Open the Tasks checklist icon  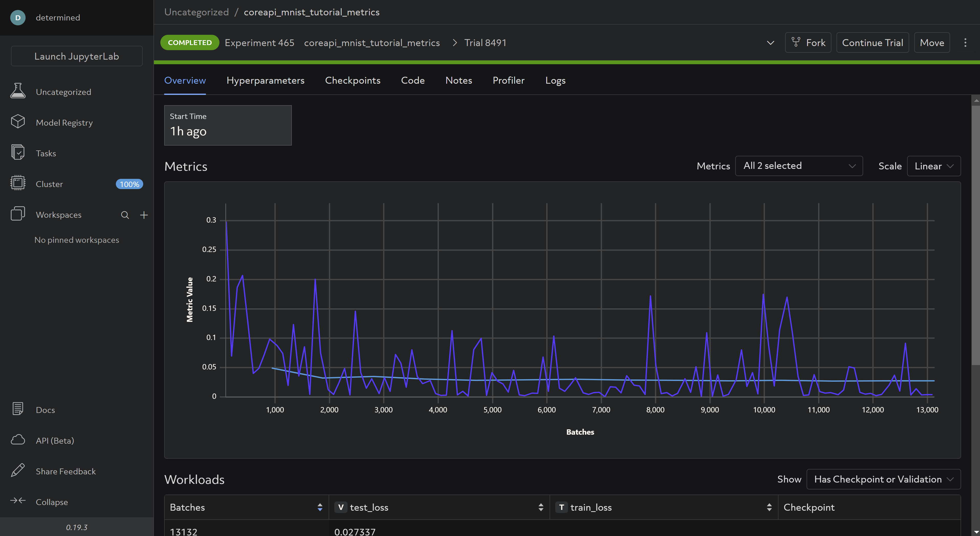click(x=17, y=153)
